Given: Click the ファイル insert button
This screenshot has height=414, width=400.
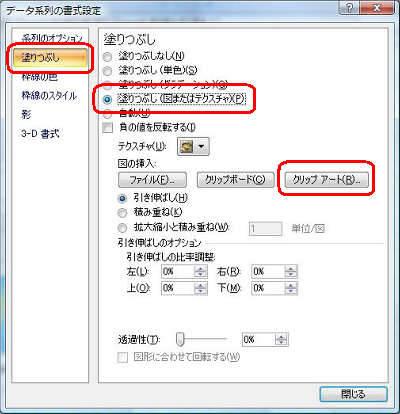Looking at the screenshot, I should (x=152, y=180).
